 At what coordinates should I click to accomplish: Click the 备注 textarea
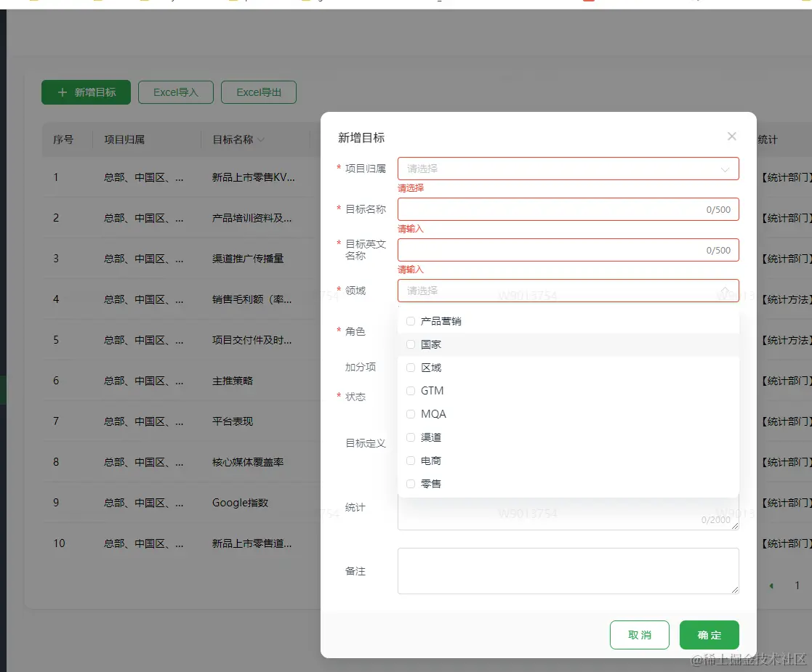(568, 571)
